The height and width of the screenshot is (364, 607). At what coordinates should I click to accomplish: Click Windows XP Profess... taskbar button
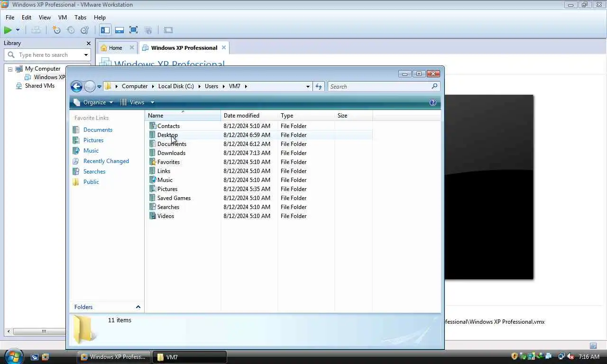tap(114, 357)
